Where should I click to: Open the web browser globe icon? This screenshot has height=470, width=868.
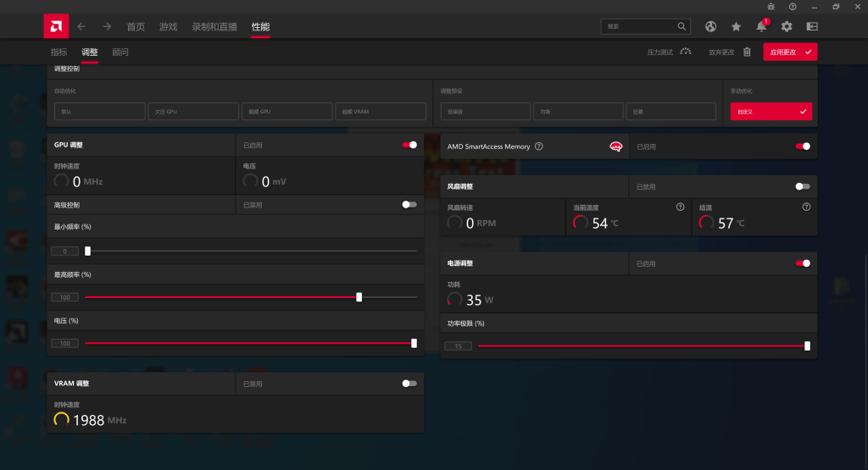(711, 26)
